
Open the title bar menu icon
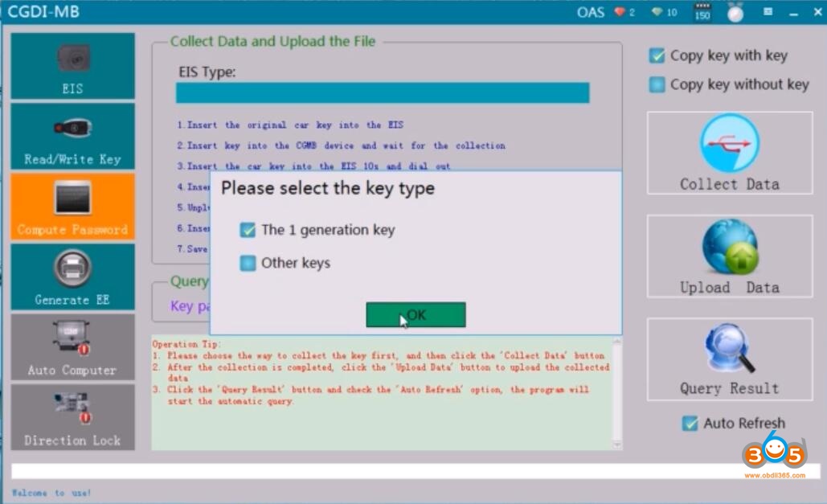tap(768, 11)
